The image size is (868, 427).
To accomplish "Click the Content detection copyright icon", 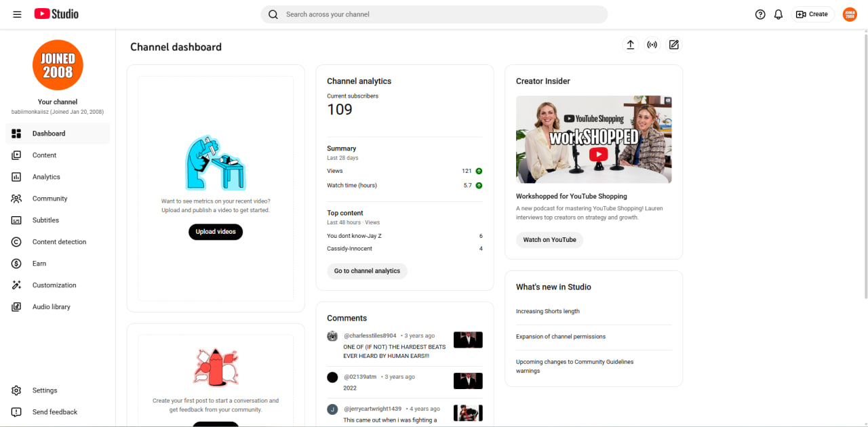I will pos(17,242).
